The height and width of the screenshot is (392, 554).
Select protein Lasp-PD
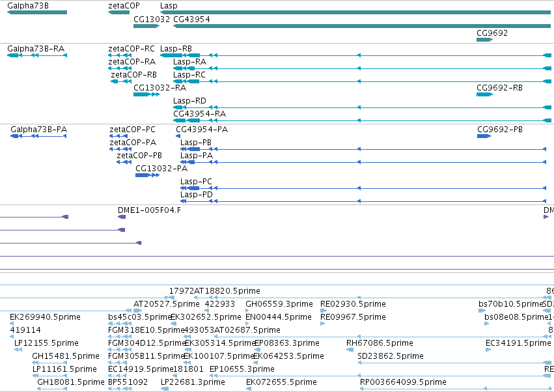[363, 201]
